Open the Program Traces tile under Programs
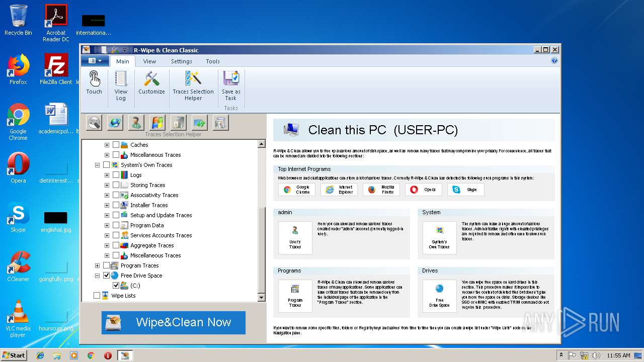 (x=295, y=296)
